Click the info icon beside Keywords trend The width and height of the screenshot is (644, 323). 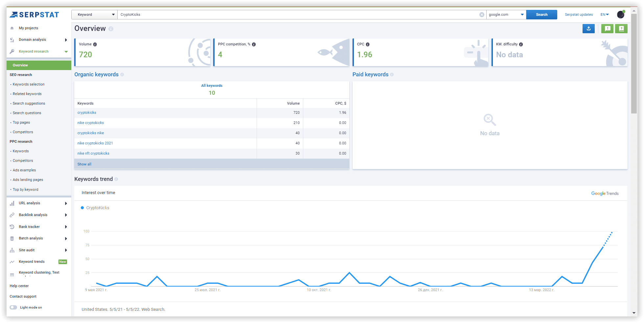(x=116, y=179)
